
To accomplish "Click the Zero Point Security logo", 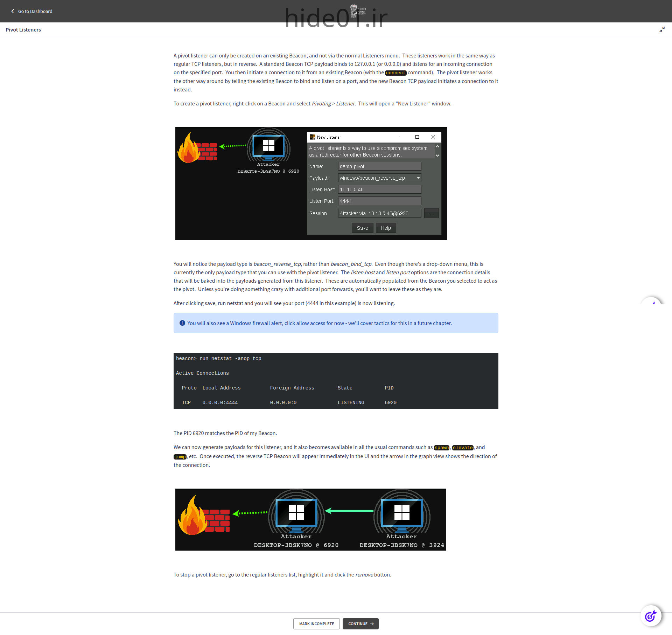I will tap(358, 11).
